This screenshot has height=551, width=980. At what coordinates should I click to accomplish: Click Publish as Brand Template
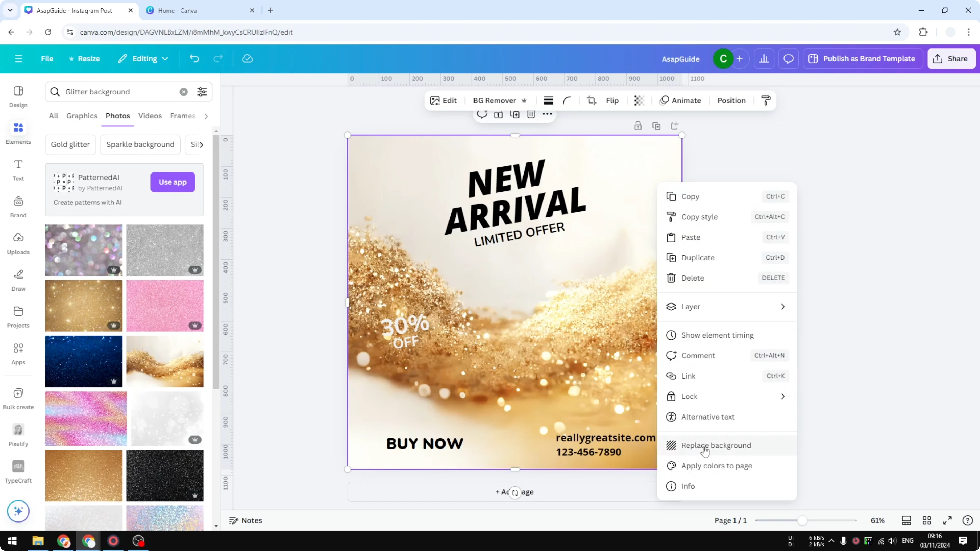click(x=863, y=59)
